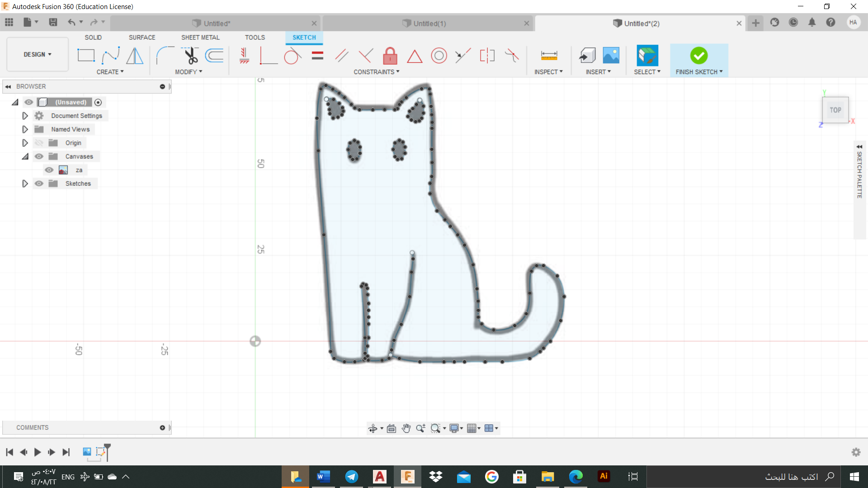Hide the za canvas

(x=49, y=170)
